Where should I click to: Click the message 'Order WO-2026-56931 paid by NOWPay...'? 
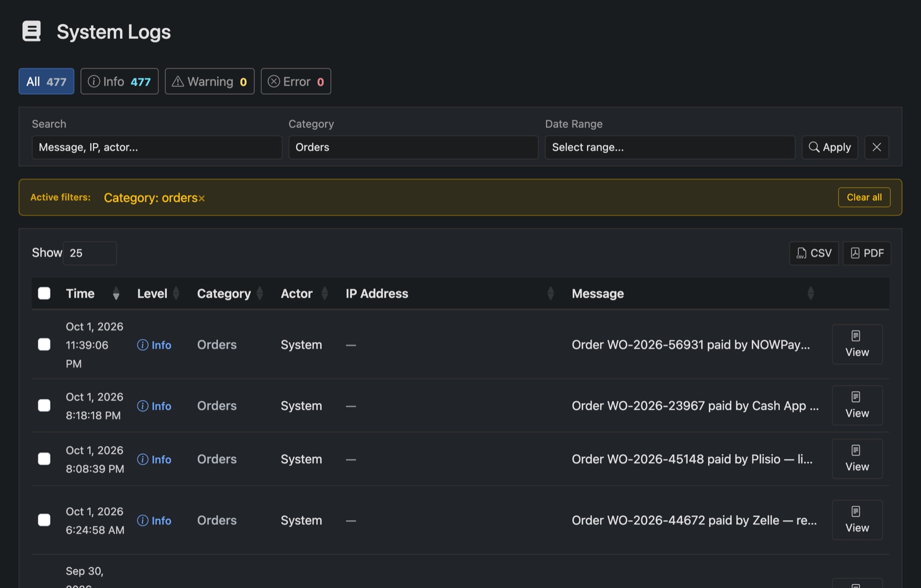pos(691,345)
